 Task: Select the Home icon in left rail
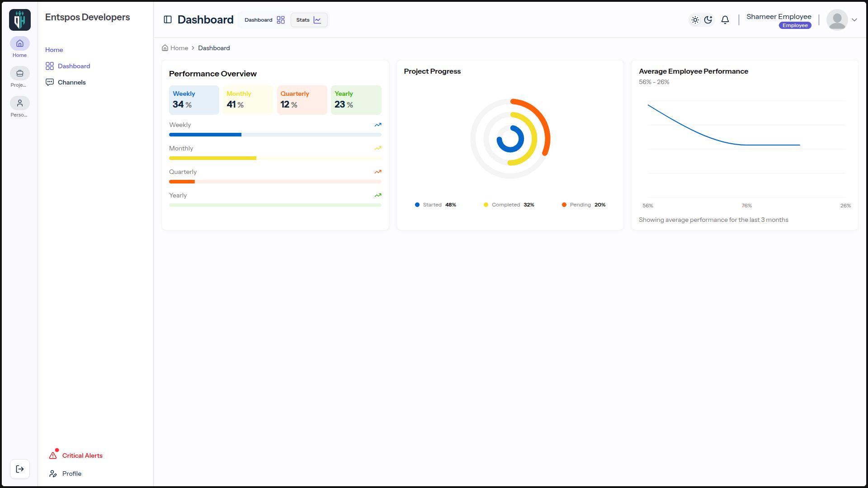tap(20, 43)
